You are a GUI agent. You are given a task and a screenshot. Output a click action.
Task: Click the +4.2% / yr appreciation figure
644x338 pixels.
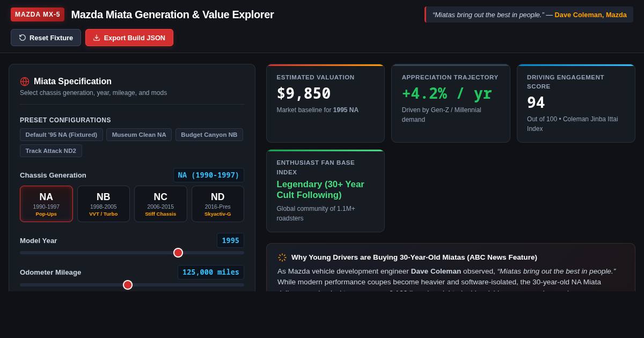[x=447, y=93]
